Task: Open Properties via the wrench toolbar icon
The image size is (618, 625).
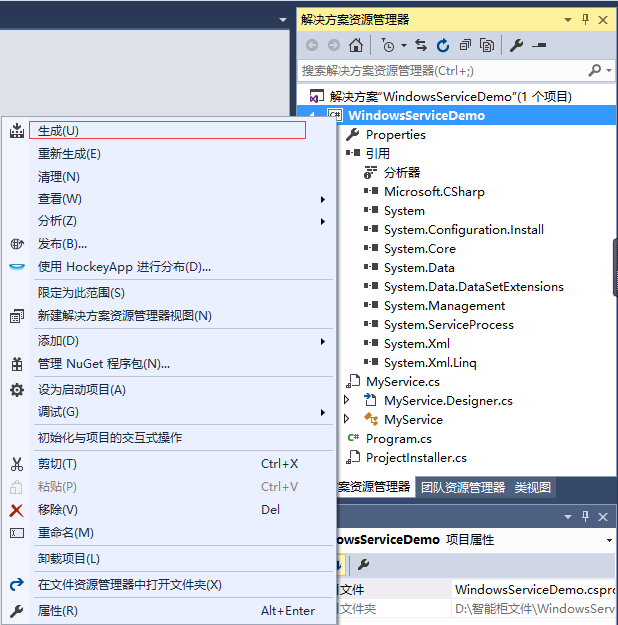Action: [517, 45]
